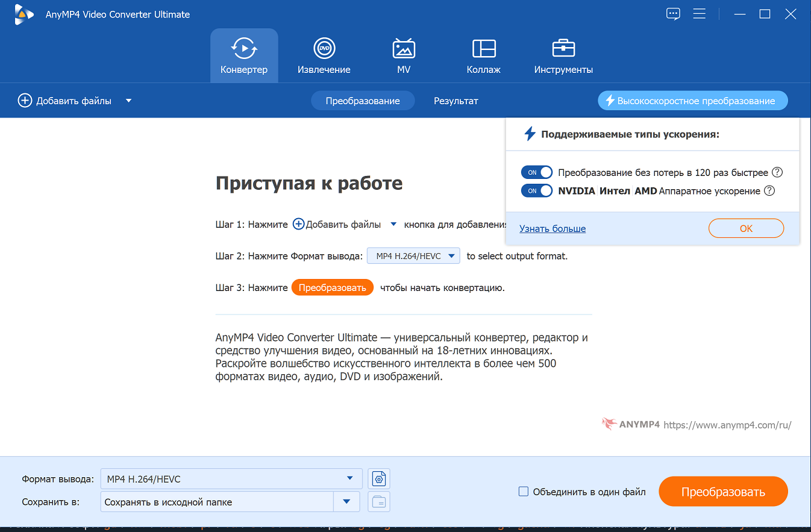Click the Сохранить в: label
This screenshot has width=811, height=532.
click(51, 502)
